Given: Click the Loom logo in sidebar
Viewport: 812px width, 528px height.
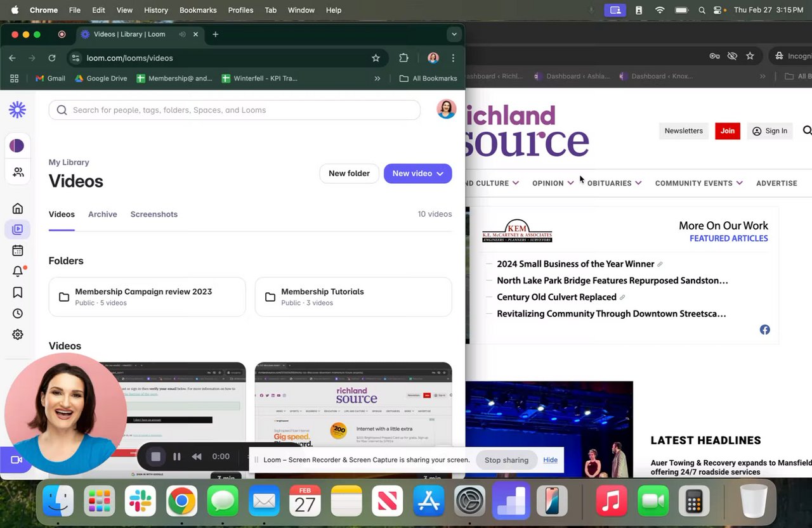Looking at the screenshot, I should click(17, 110).
